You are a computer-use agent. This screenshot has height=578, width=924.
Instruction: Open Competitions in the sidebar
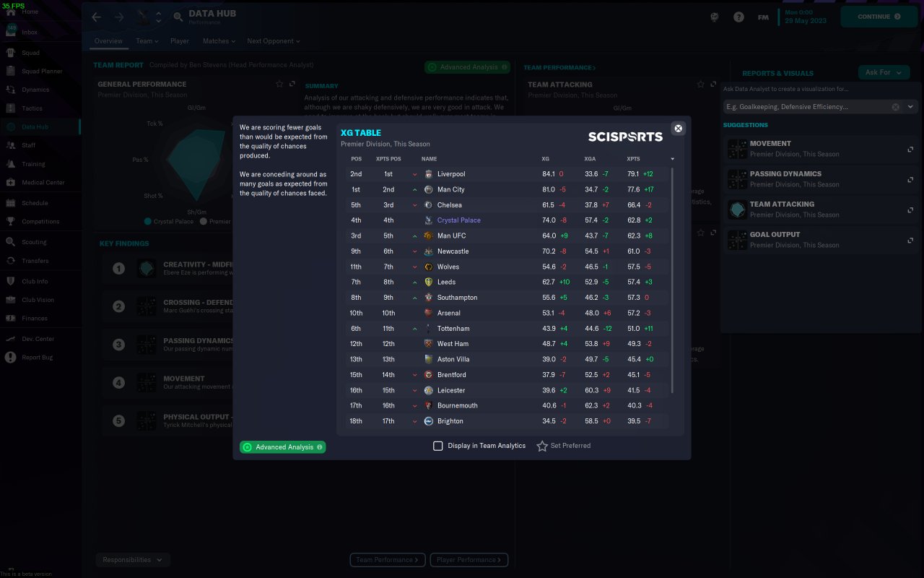[40, 222]
